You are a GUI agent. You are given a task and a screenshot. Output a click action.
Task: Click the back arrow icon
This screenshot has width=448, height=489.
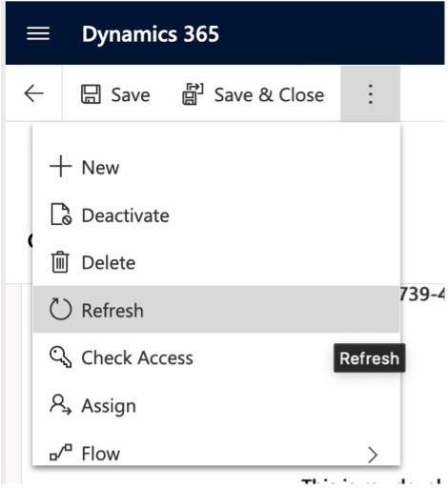[x=33, y=93]
